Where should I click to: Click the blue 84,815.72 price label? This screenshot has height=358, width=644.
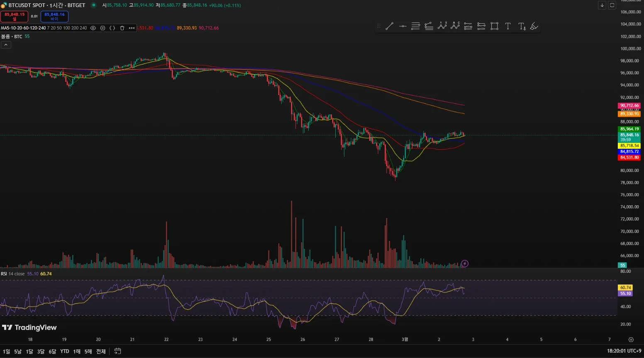629,152
